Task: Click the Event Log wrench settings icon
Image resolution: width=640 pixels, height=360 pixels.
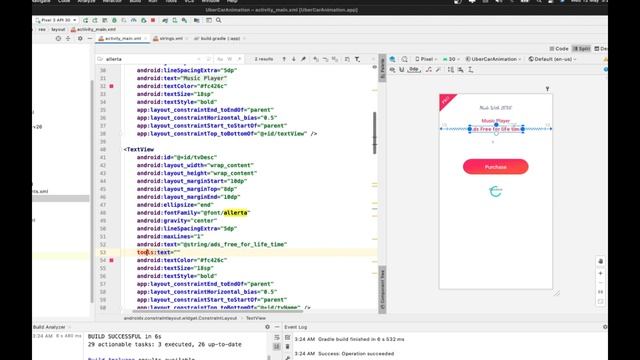Action: coord(287,358)
